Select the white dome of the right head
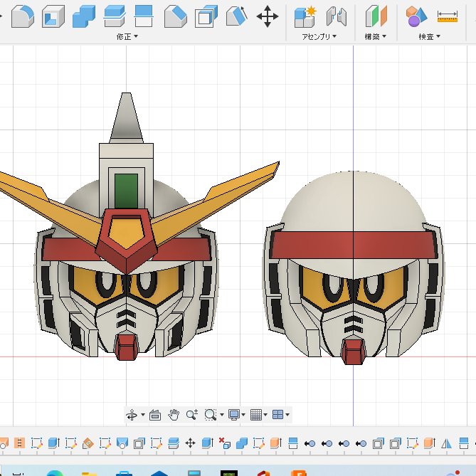The image size is (476, 476). [x=354, y=202]
